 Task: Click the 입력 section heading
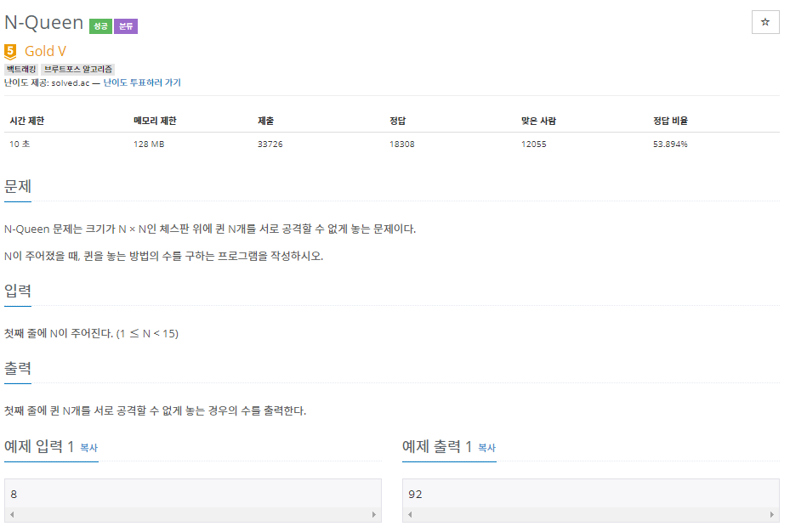18,291
